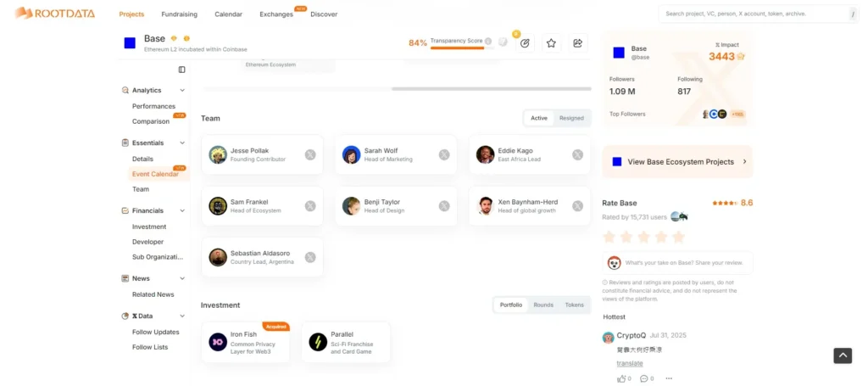This screenshot has width=868, height=386.
Task: Open Sub Organizations in the sidebar
Action: click(x=157, y=257)
